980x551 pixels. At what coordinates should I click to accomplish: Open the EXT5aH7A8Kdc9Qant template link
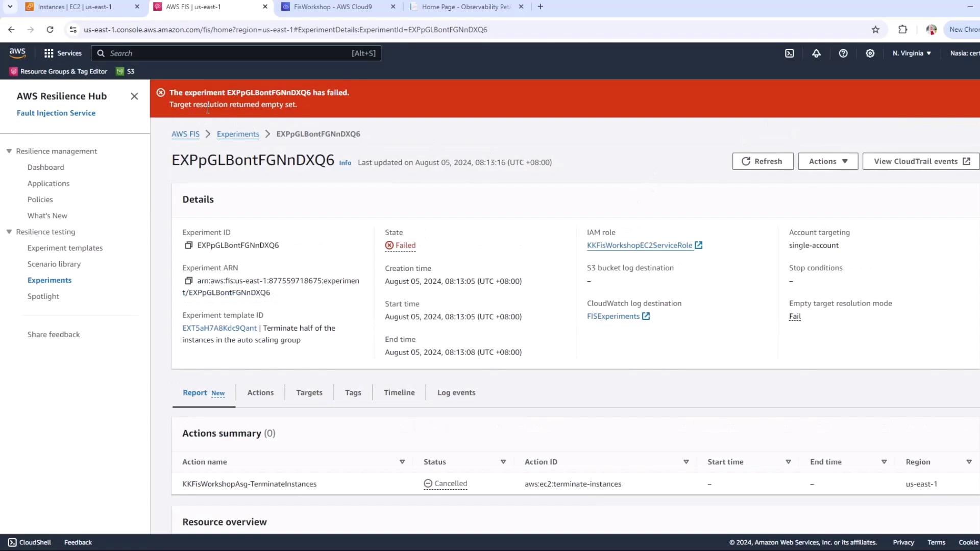219,328
